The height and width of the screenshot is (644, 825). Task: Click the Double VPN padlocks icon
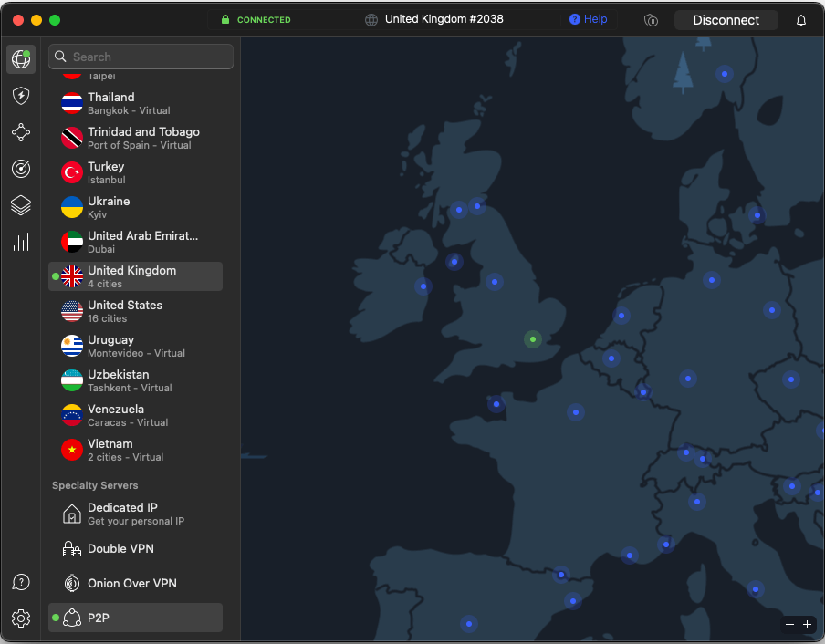(72, 548)
